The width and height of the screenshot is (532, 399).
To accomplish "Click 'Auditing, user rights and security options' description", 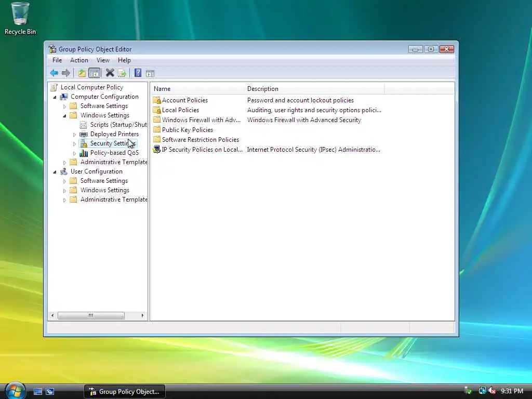I will pos(314,110).
